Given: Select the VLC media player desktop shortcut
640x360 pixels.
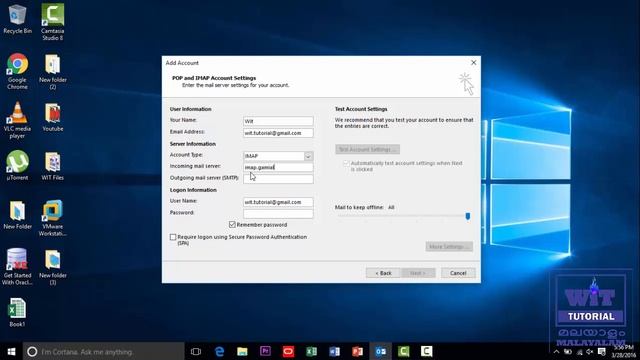Looking at the screenshot, I should pyautogui.click(x=17, y=120).
